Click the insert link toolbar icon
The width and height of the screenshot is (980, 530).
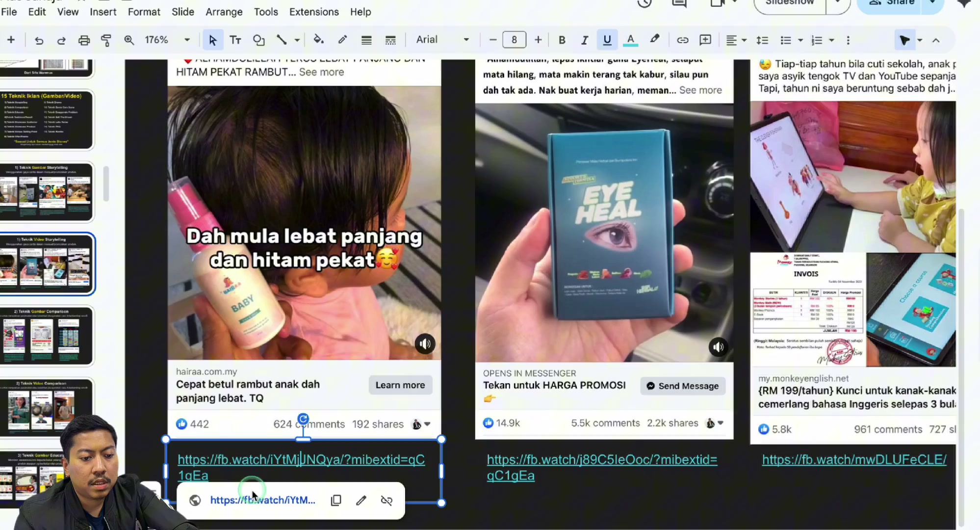click(x=682, y=40)
